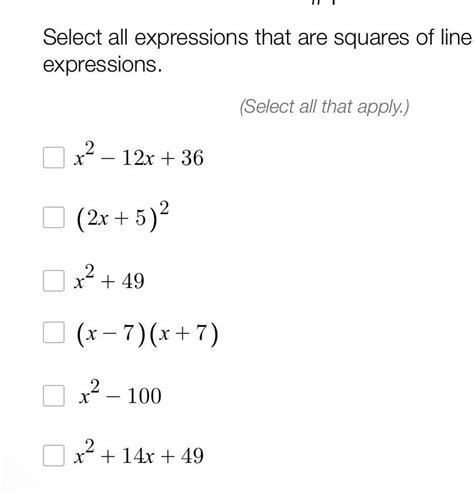Click the (x − 7)(x + 7) expression label

[147, 334]
